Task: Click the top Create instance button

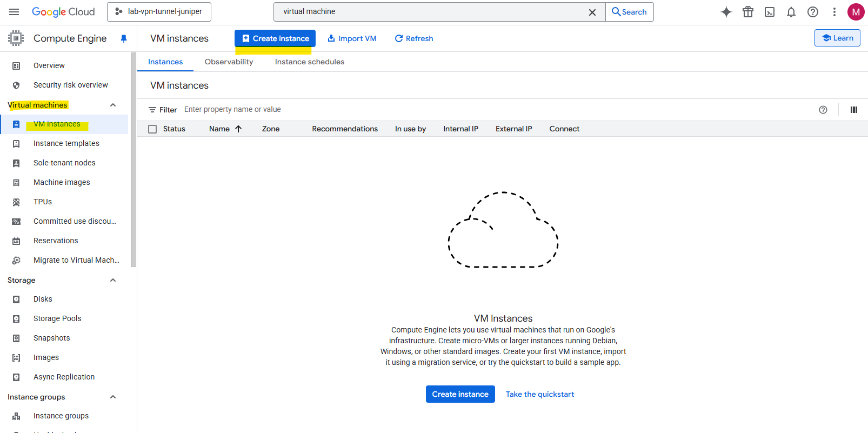Action: 275,38
